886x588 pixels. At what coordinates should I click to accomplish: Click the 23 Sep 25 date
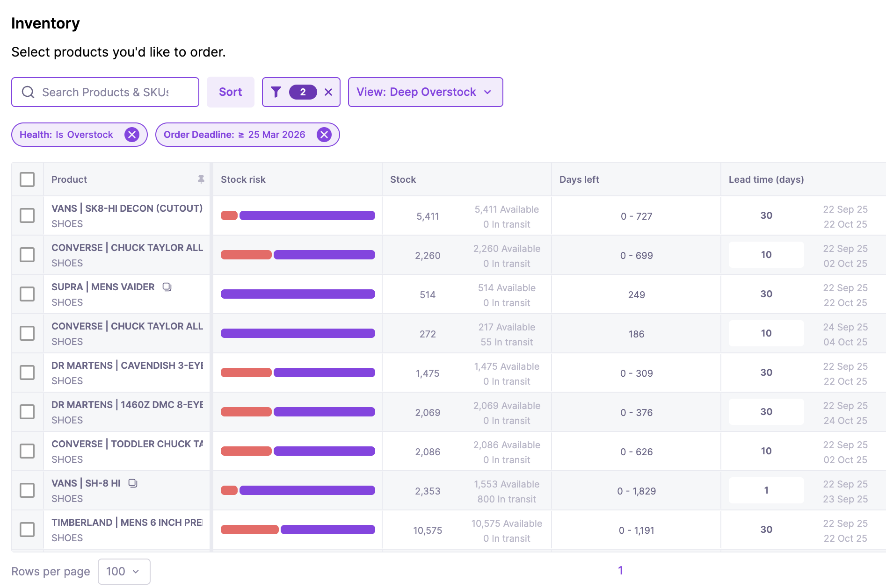(x=845, y=499)
